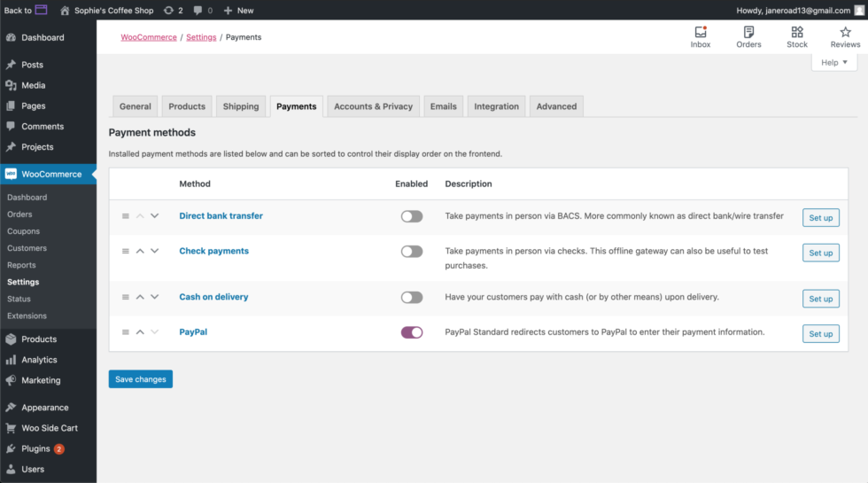Click Set up for Cash on delivery

coord(820,299)
